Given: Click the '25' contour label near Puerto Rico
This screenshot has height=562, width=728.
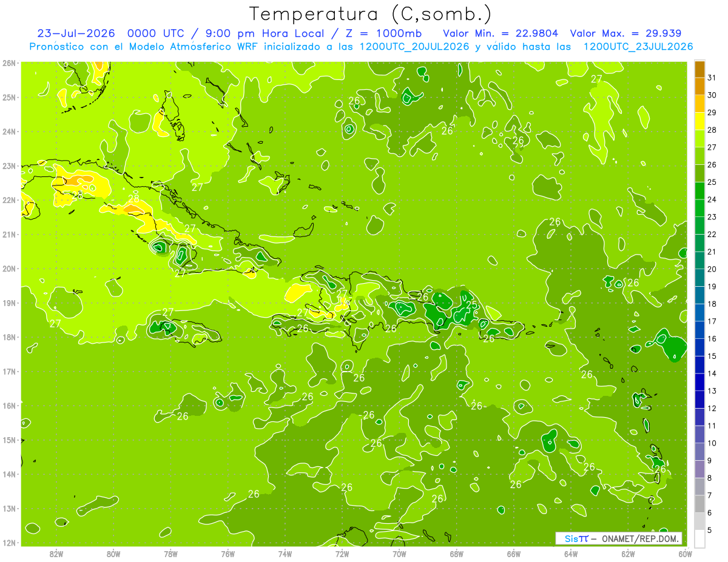Looking at the screenshot, I should tap(471, 305).
